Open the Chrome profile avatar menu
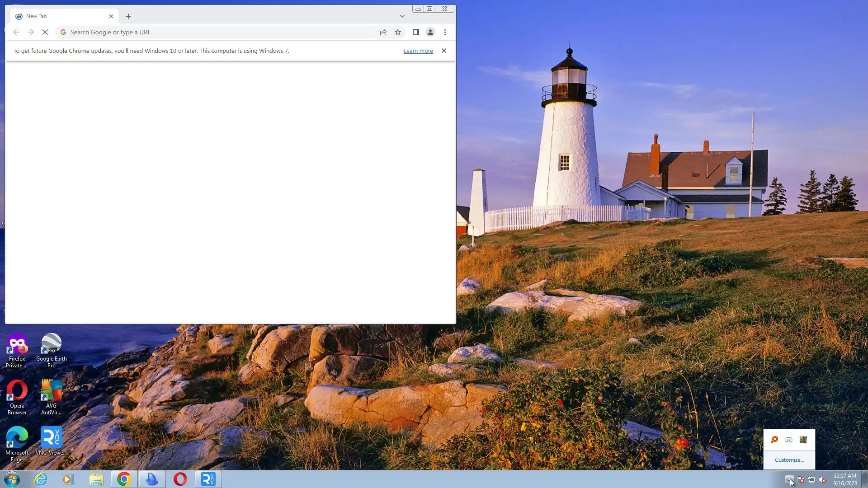The width and height of the screenshot is (868, 488). pos(430,32)
